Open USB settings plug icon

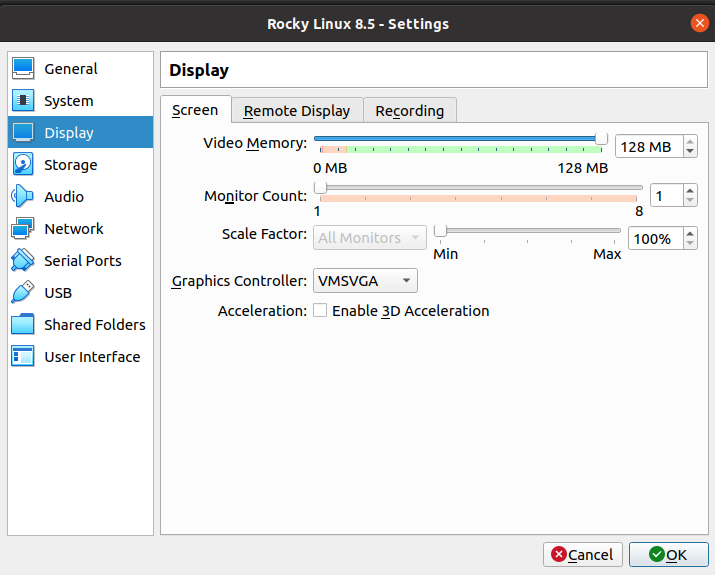click(x=23, y=293)
